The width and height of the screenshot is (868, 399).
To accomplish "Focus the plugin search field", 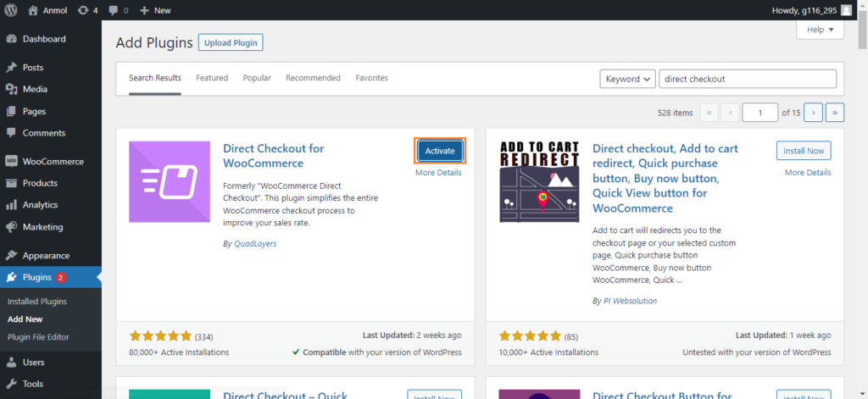I will tap(748, 79).
